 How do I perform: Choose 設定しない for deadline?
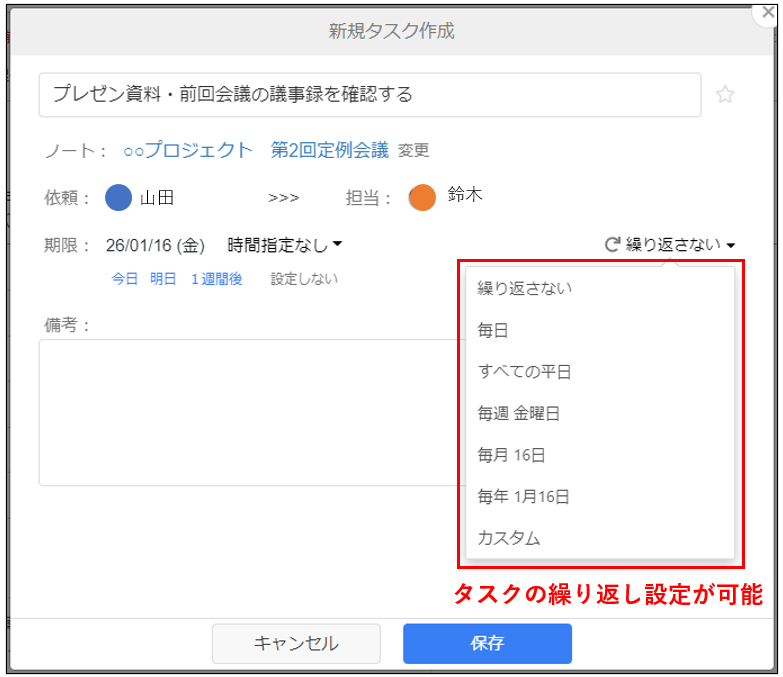click(304, 279)
